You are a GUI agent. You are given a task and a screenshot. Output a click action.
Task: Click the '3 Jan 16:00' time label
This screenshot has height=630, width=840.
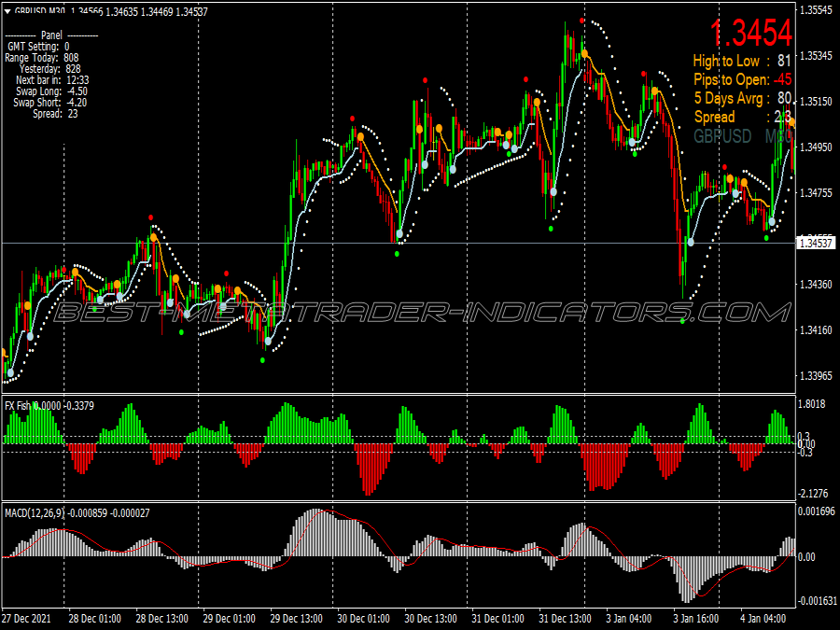pos(696,619)
